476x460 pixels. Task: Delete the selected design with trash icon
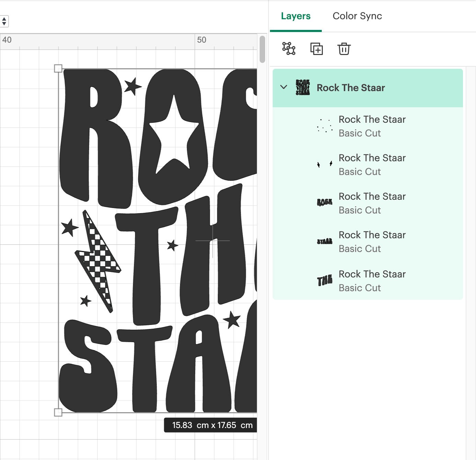pyautogui.click(x=344, y=49)
